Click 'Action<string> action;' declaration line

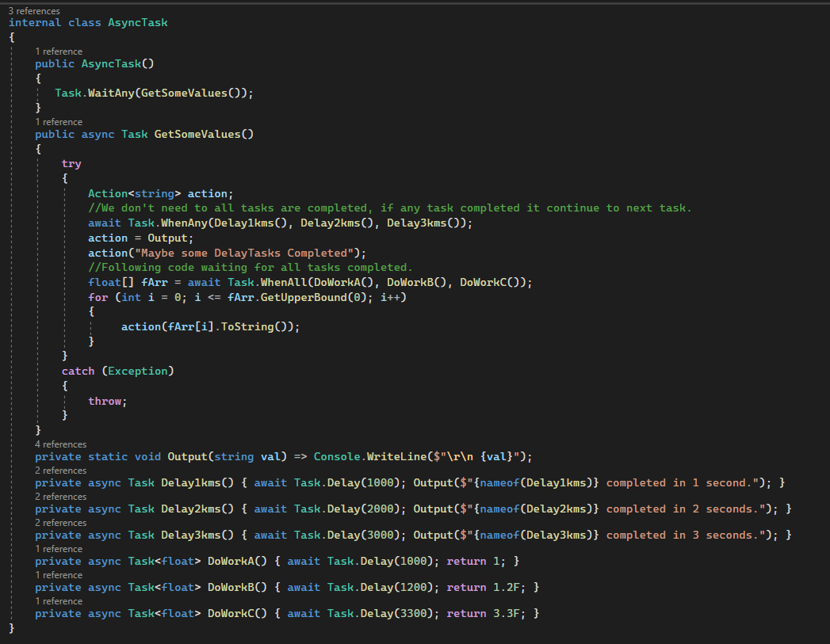(x=160, y=193)
